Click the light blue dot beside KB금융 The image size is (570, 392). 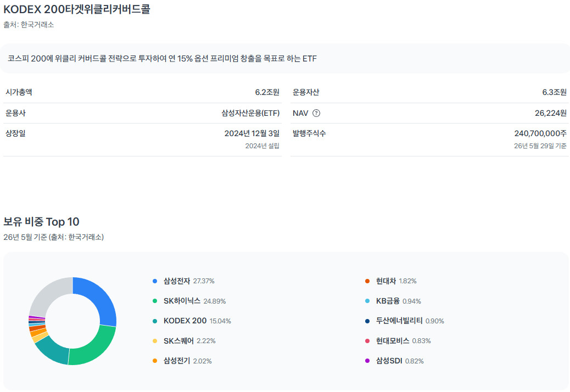(x=367, y=301)
